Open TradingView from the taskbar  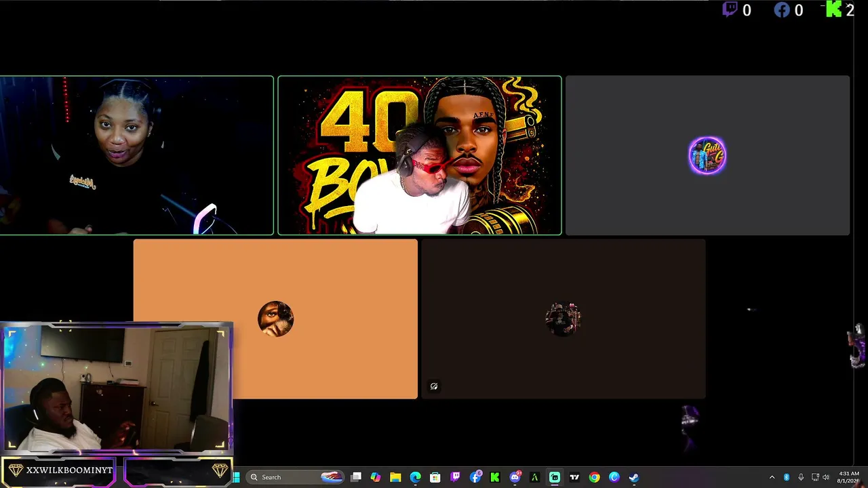click(574, 477)
